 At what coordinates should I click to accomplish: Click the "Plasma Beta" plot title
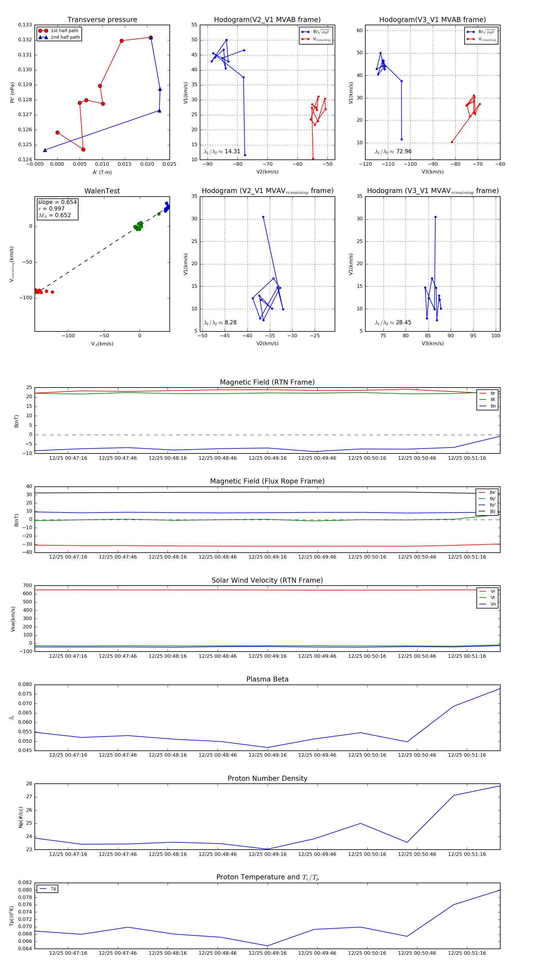[267, 679]
